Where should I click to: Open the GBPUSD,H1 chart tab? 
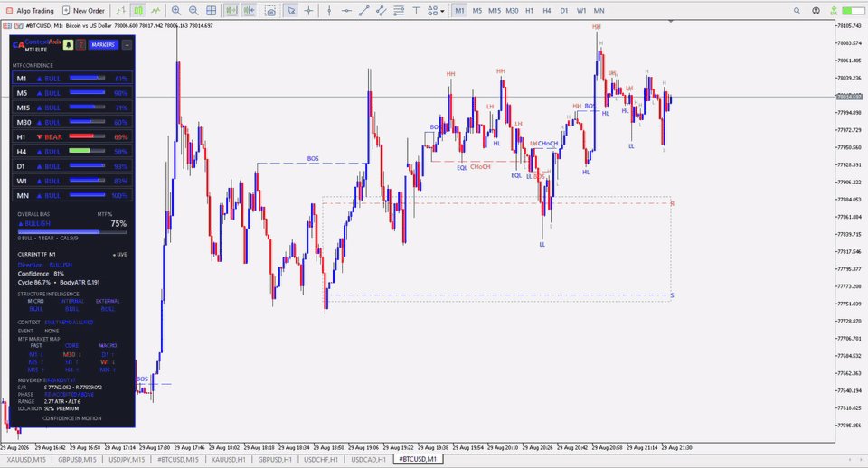275,460
